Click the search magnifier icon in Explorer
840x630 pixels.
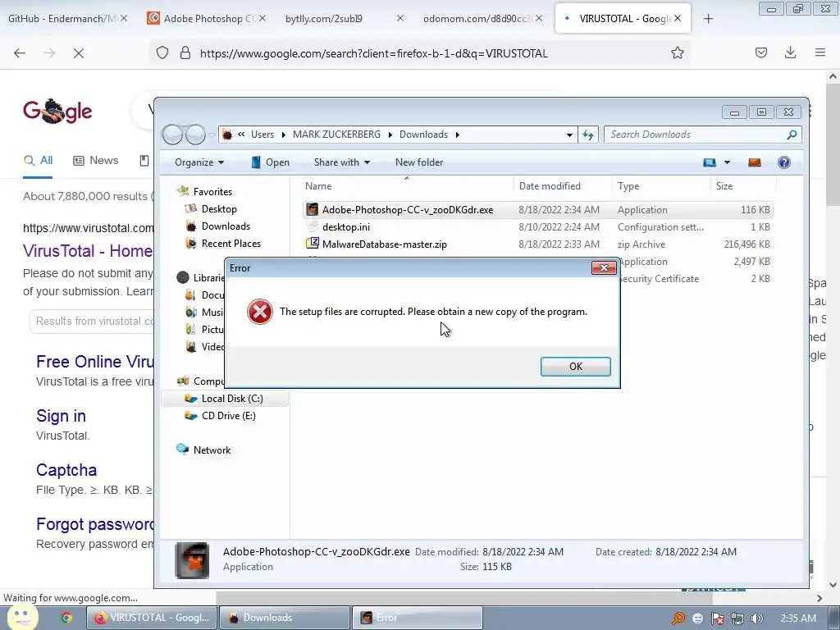click(x=792, y=135)
